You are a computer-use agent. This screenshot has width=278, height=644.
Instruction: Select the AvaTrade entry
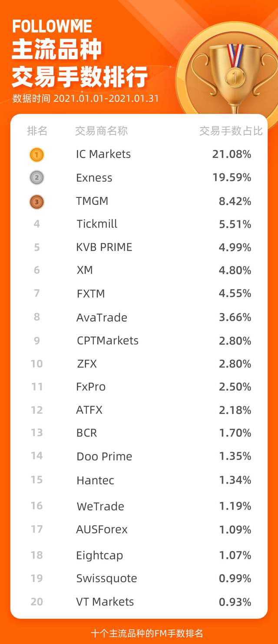pos(102,317)
